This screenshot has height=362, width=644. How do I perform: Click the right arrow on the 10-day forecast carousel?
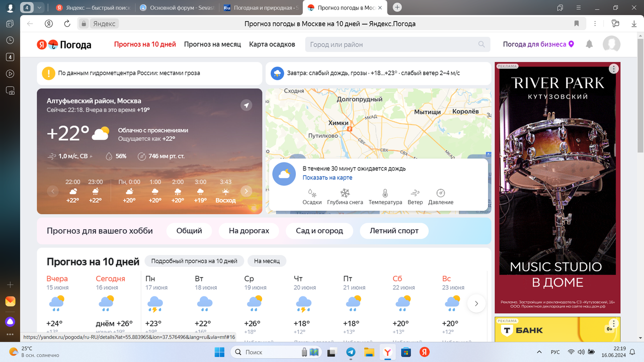click(476, 303)
